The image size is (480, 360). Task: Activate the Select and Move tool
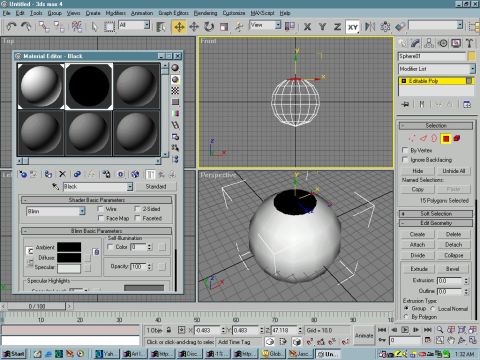pos(179,27)
